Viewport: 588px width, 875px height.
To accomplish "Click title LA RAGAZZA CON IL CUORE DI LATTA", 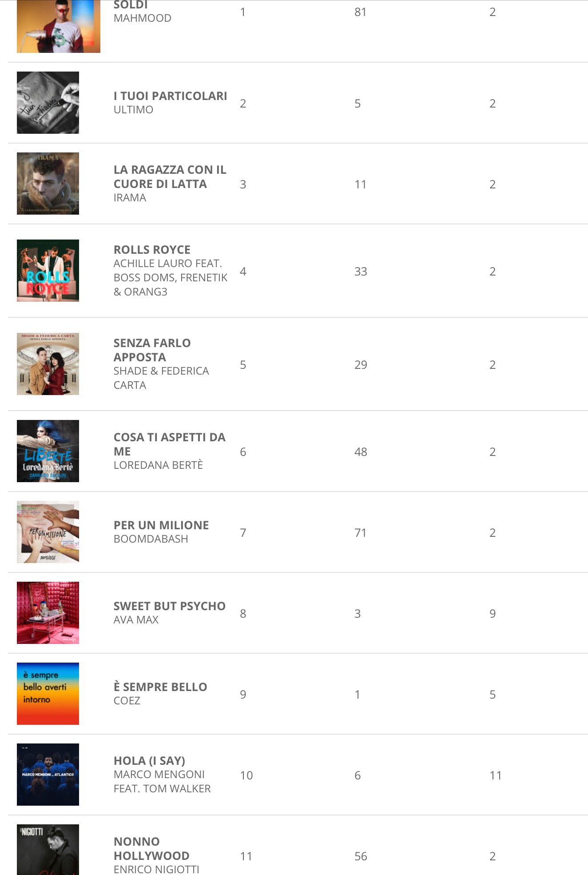I will pyautogui.click(x=170, y=177).
